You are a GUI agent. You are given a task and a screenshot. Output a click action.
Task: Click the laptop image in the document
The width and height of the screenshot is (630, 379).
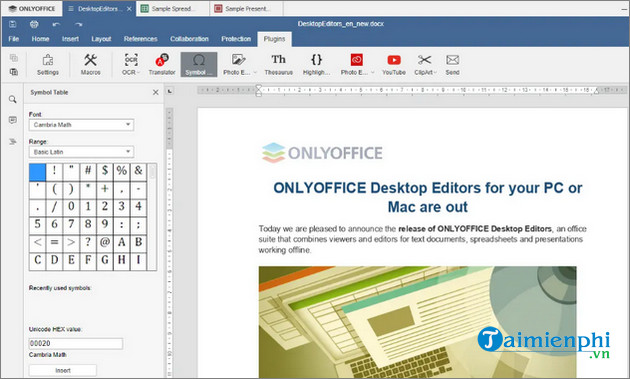pyautogui.click(x=417, y=322)
